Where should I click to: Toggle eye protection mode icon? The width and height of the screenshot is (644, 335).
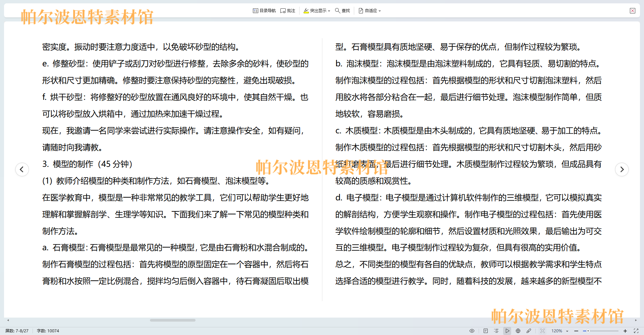coord(472,331)
